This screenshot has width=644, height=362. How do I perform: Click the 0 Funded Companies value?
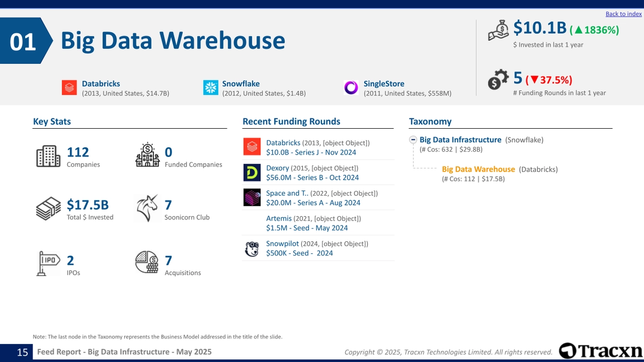pyautogui.click(x=168, y=152)
